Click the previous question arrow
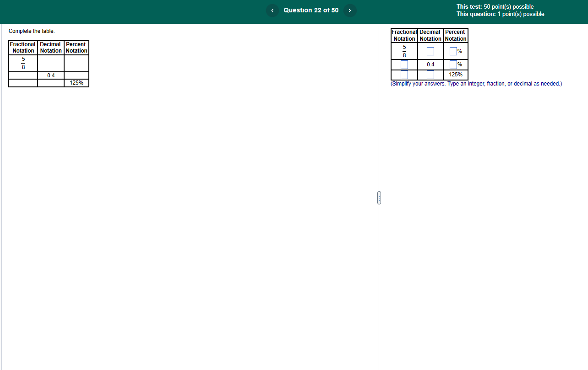588x370 pixels. tap(272, 10)
